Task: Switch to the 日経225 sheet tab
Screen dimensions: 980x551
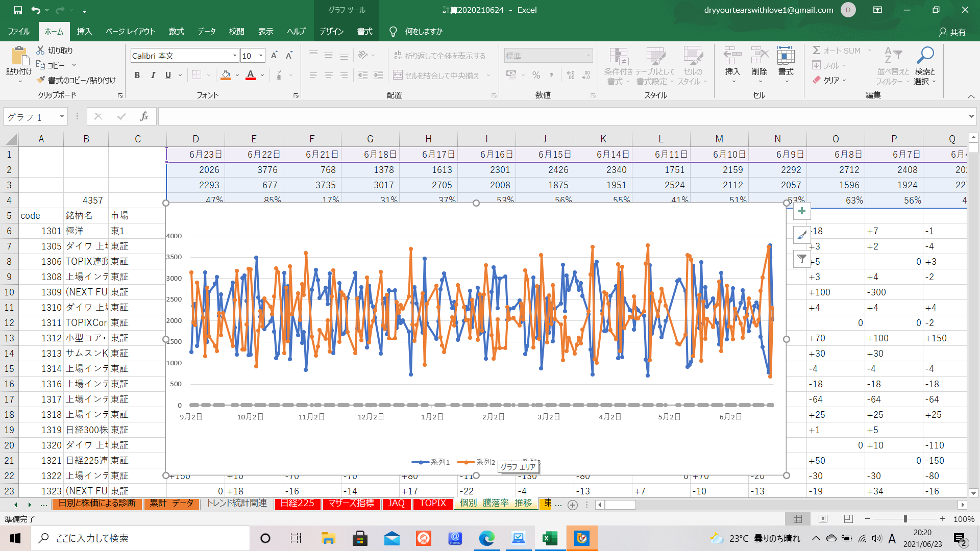Action: (x=298, y=504)
